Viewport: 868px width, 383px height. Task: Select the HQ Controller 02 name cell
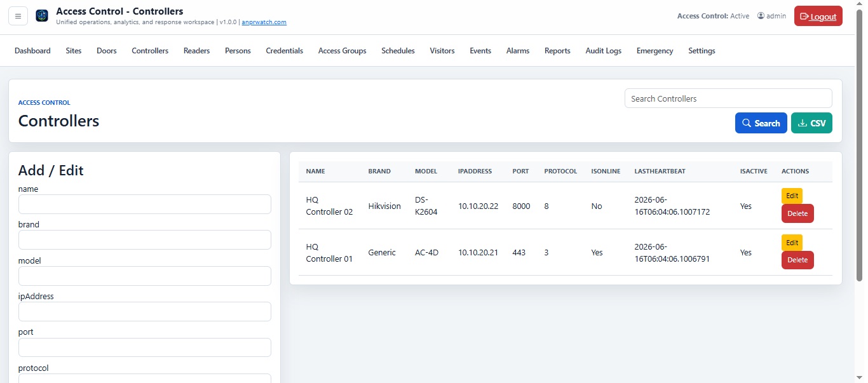329,206
